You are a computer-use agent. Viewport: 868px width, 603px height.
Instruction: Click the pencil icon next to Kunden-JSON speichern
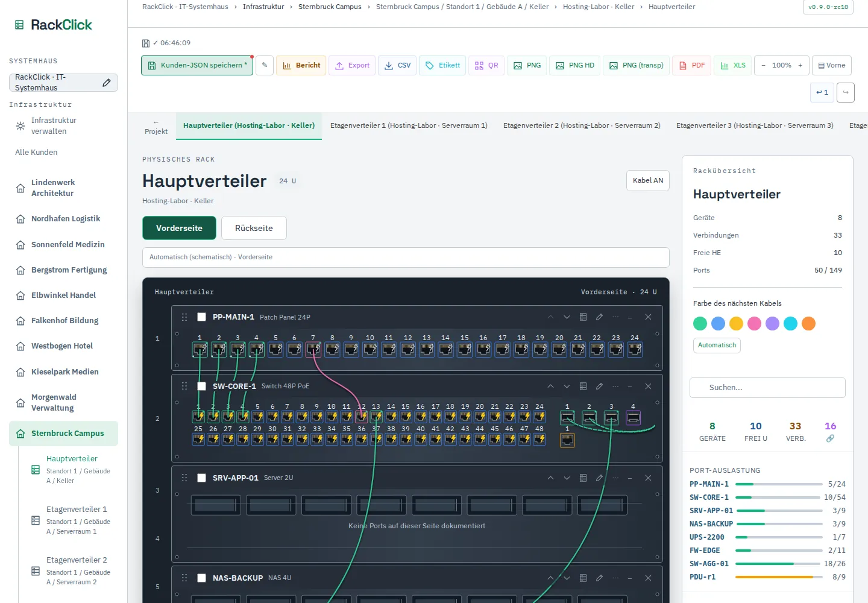point(264,65)
